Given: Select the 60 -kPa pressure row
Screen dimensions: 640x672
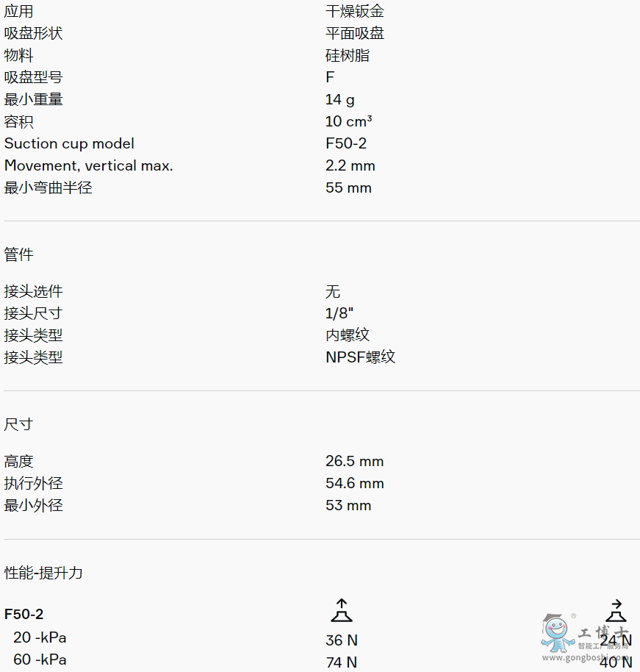Looking at the screenshot, I should coord(40,660).
